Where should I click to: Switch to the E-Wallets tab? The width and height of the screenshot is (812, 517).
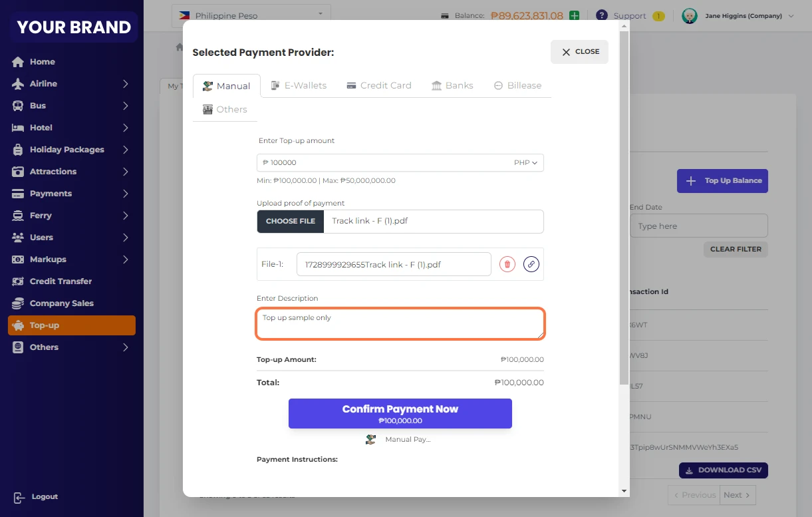(299, 85)
